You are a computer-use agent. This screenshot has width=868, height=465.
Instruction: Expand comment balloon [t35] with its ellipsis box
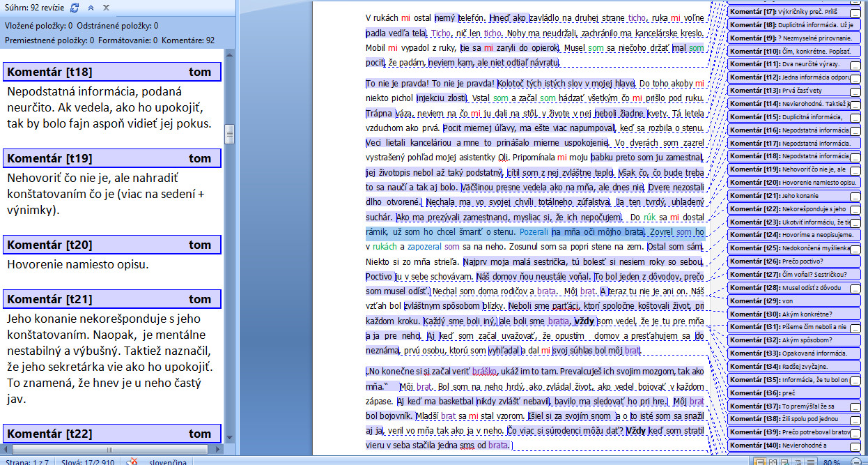[x=855, y=381]
